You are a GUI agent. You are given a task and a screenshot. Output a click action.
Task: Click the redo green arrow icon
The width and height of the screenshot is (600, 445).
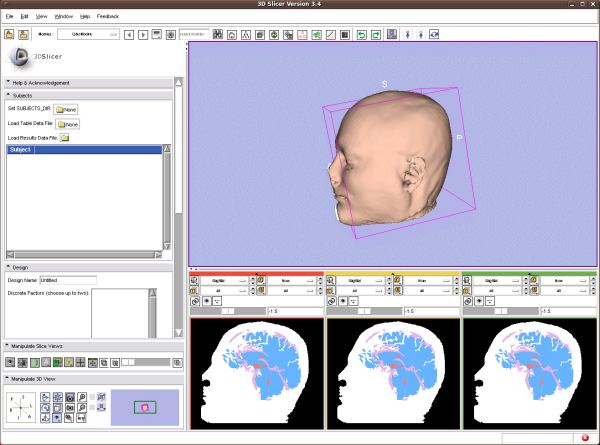click(376, 35)
